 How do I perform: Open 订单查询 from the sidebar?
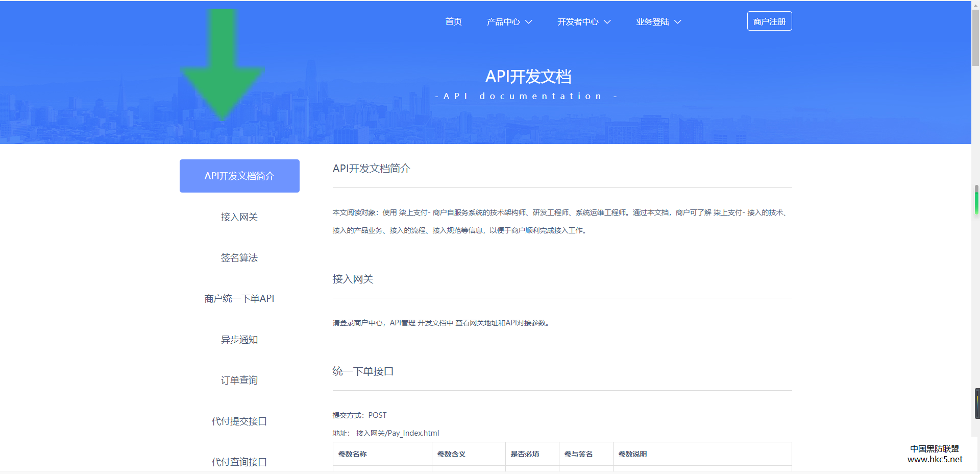point(239,381)
